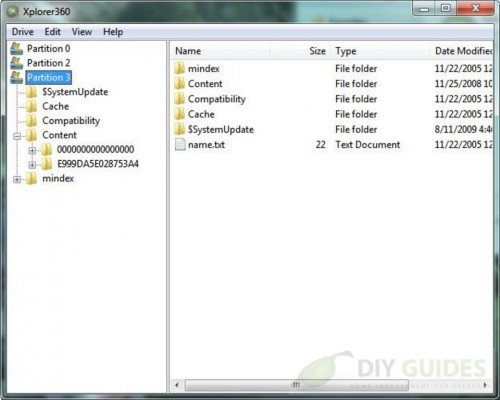Select Cache folder in tree
The image size is (500, 400).
(55, 106)
